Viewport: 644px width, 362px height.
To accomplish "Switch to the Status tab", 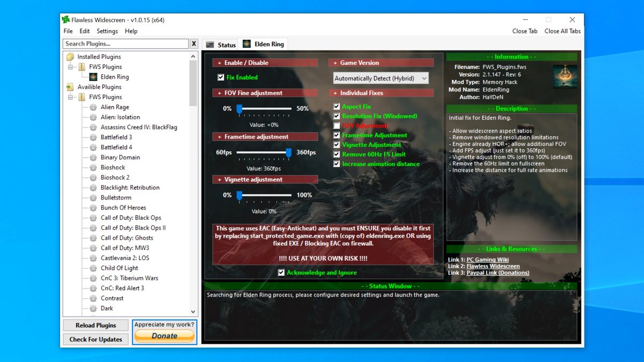I will [x=221, y=45].
